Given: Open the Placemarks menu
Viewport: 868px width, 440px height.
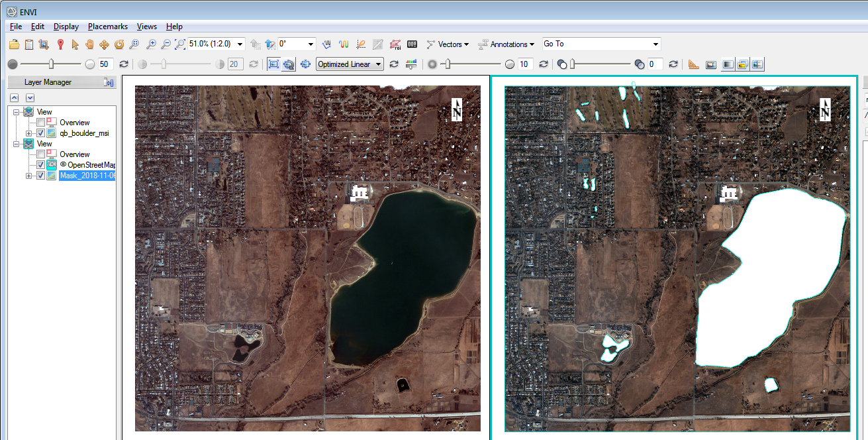Looking at the screenshot, I should pos(107,27).
